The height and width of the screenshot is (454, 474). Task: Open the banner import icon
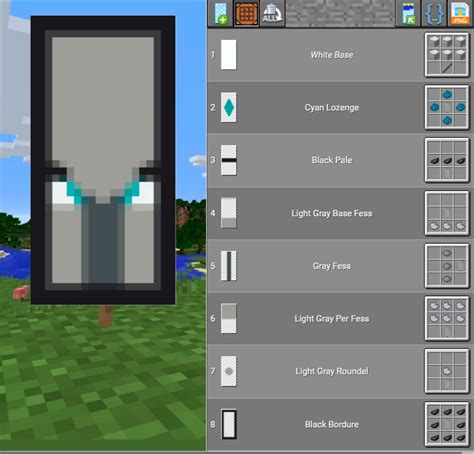pos(408,13)
